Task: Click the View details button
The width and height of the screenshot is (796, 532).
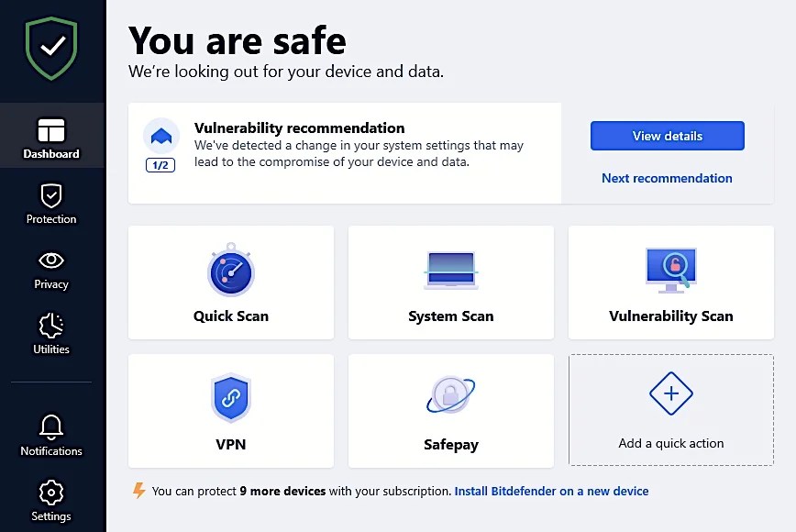Action: pyautogui.click(x=667, y=136)
